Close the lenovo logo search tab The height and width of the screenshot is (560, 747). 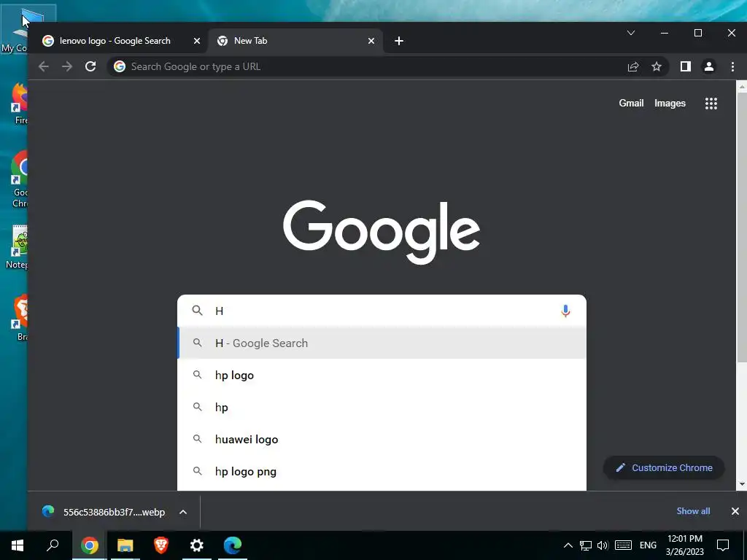pos(197,41)
